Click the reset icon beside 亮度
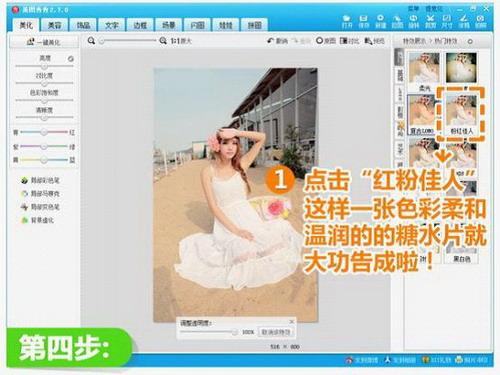Viewport: 500px width, 375px height. pos(71,59)
